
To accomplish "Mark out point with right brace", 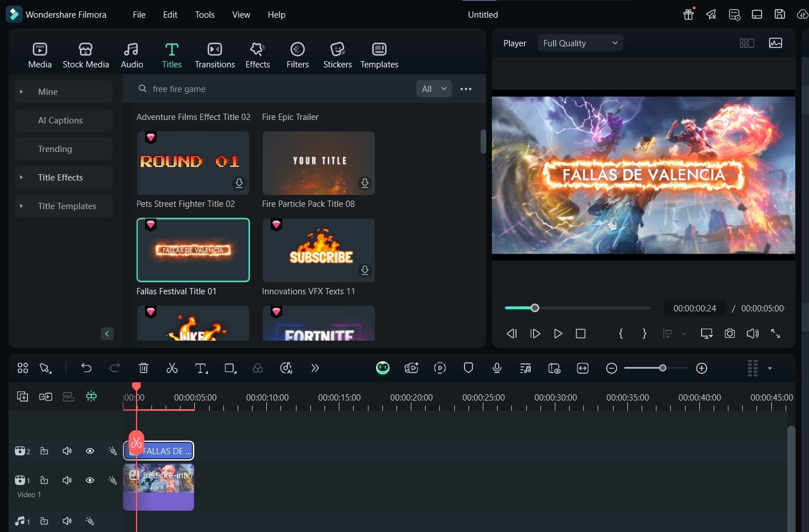I will point(644,333).
